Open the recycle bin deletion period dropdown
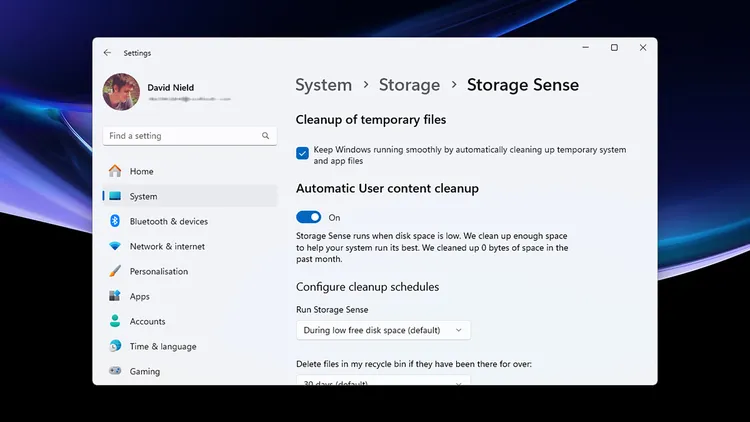Image resolution: width=750 pixels, height=422 pixels. click(383, 381)
